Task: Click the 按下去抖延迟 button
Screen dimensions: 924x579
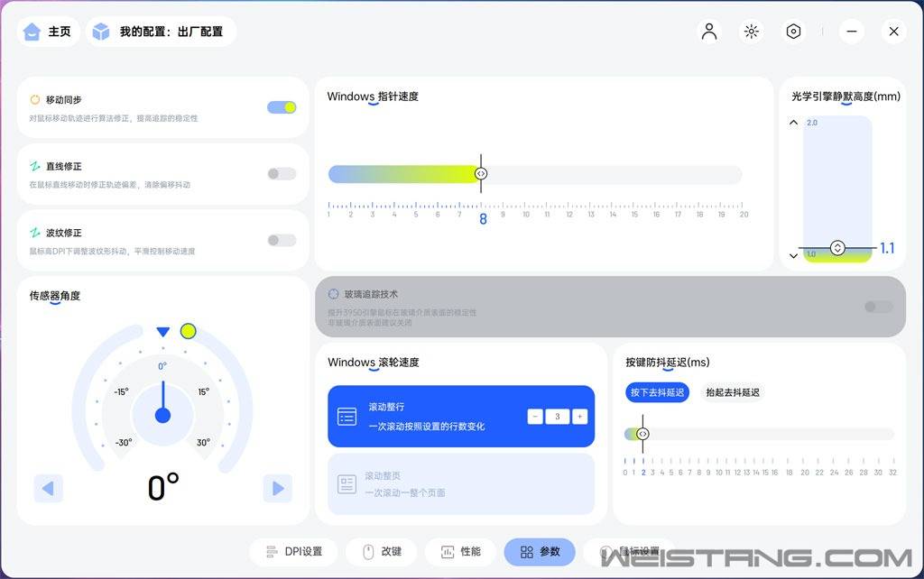Action: pyautogui.click(x=657, y=392)
